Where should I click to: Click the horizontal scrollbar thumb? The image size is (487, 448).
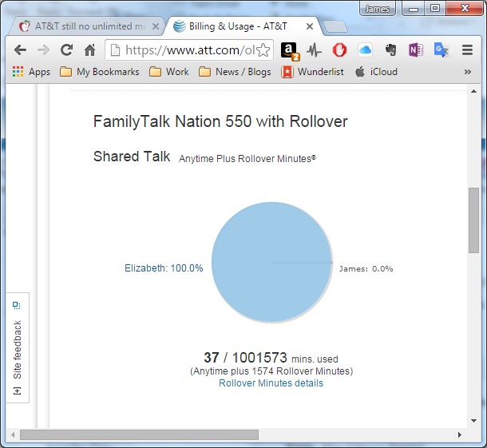[x=139, y=434]
